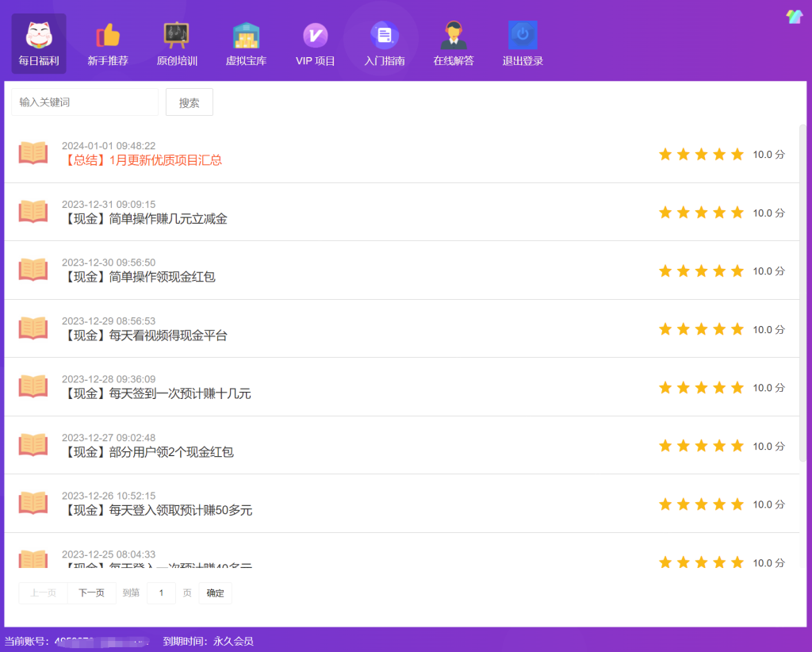Open the 虚拟宝库 warehouse icon

click(246, 36)
